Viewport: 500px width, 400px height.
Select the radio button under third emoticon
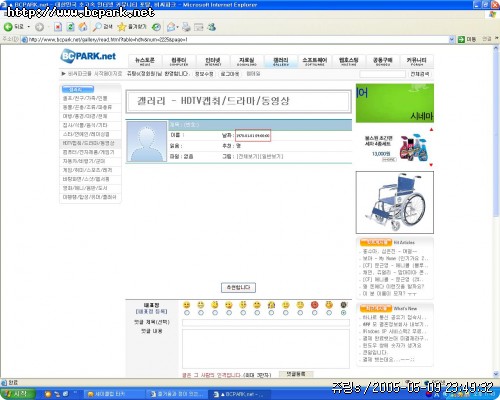click(x=215, y=313)
